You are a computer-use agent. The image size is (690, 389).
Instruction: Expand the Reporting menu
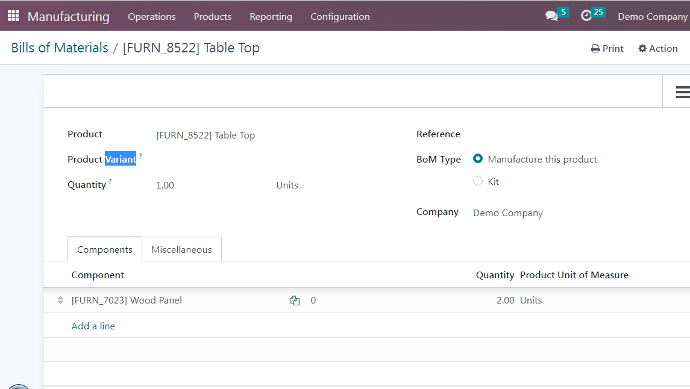[271, 17]
